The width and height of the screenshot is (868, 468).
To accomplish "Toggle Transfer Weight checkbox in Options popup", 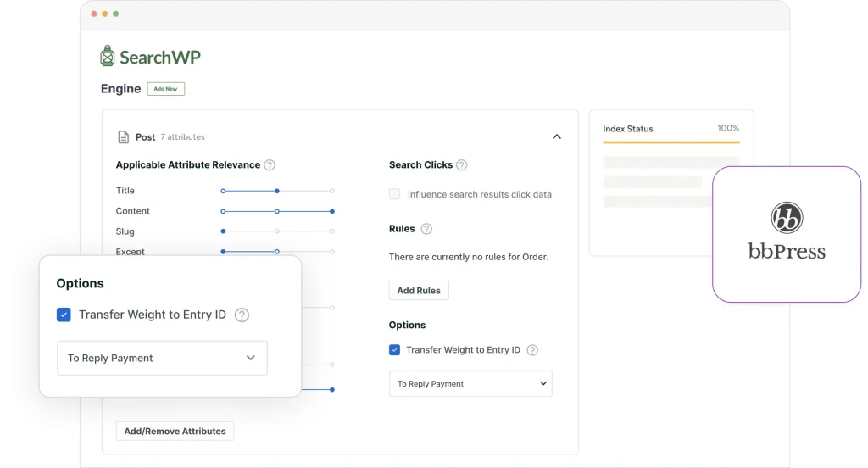I will pos(64,315).
